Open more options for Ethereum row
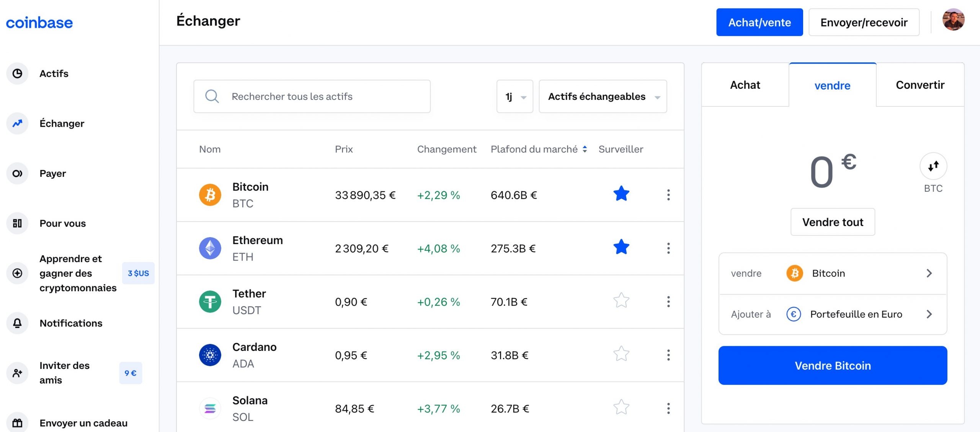This screenshot has height=432, width=980. click(668, 248)
